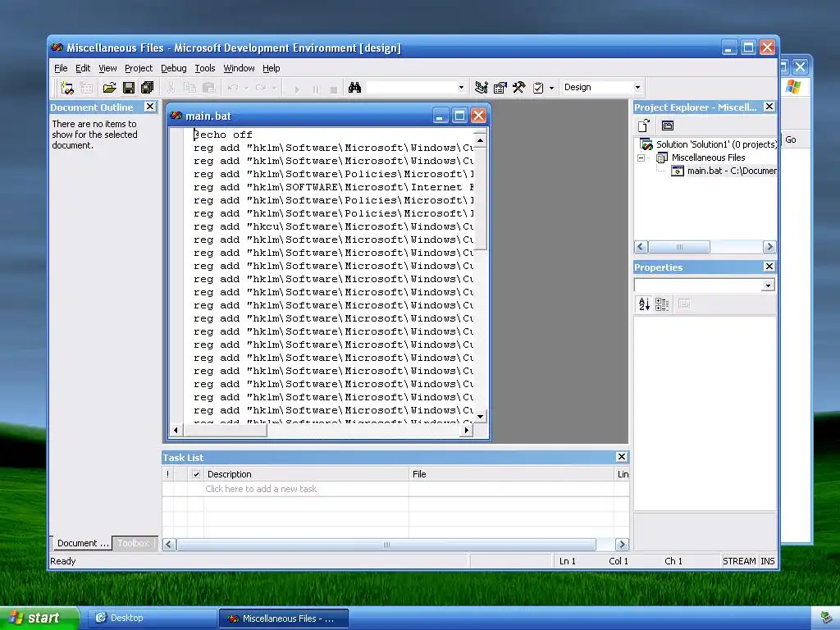Open the Find combo box dropdown arrow
Screen dimensions: 840x630
pyautogui.click(x=461, y=87)
